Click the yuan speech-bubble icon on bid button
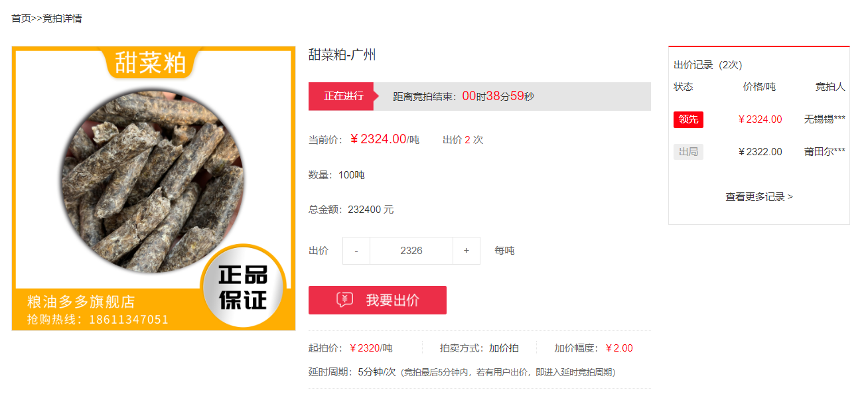The image size is (868, 398). 344,300
